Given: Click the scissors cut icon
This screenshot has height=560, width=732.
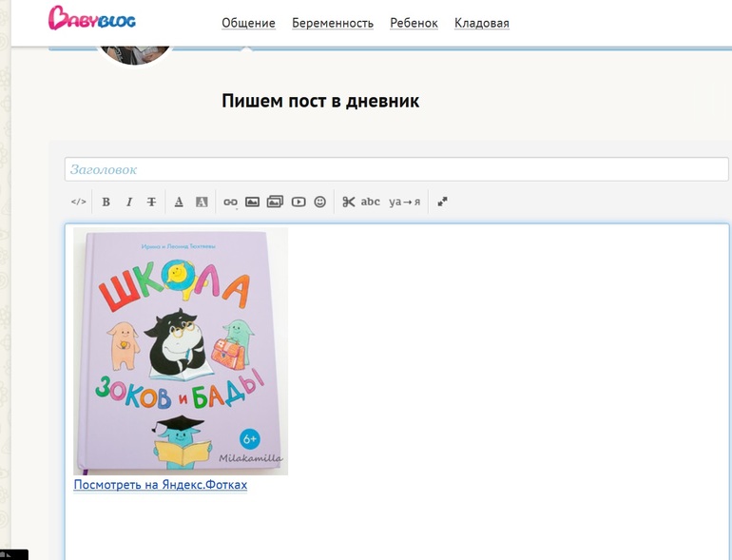Looking at the screenshot, I should [349, 202].
